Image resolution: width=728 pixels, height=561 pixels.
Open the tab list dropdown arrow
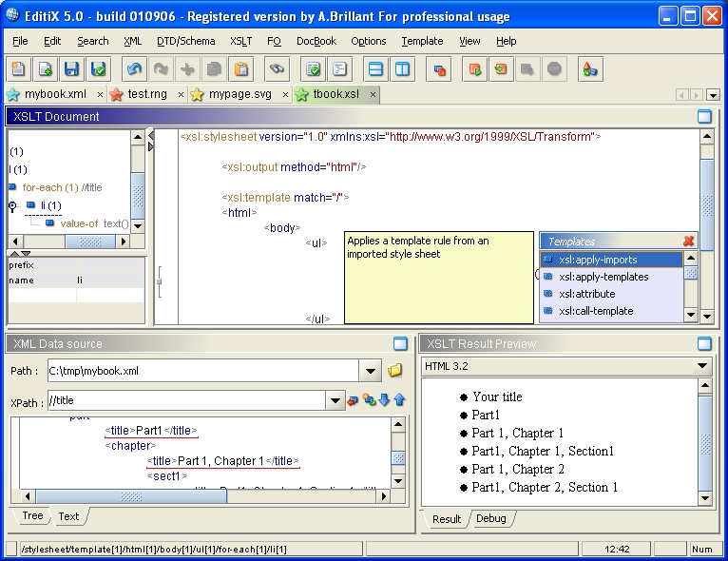pyautogui.click(x=713, y=95)
